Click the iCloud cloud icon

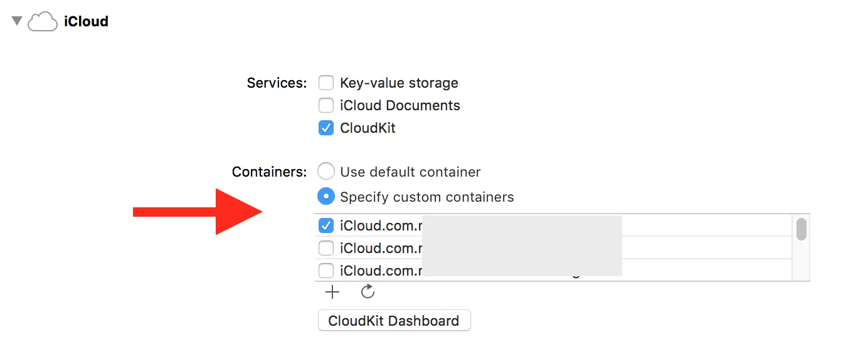coord(43,22)
